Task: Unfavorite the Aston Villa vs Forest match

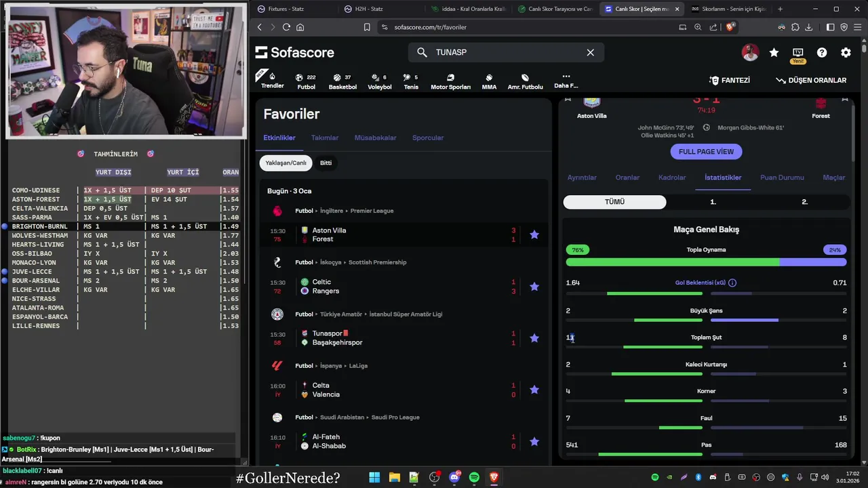Action: [534, 235]
